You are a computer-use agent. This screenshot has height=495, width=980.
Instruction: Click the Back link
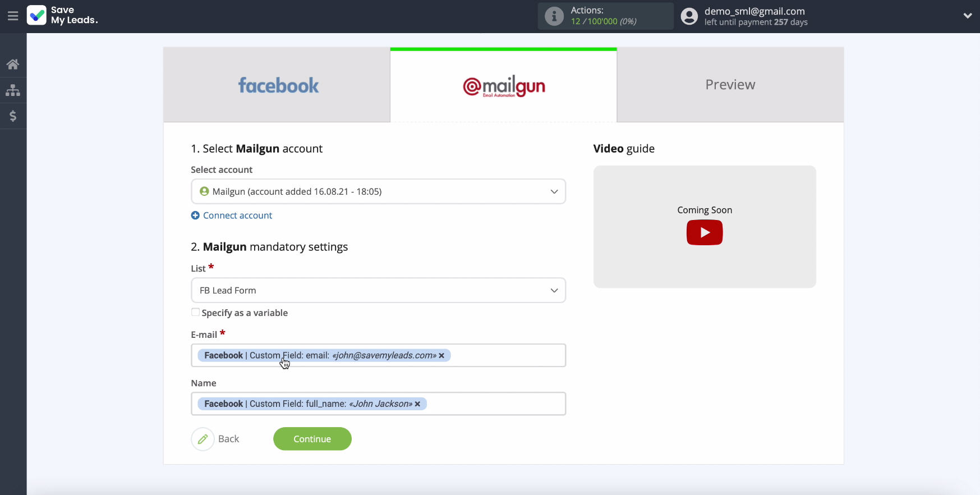click(x=228, y=439)
